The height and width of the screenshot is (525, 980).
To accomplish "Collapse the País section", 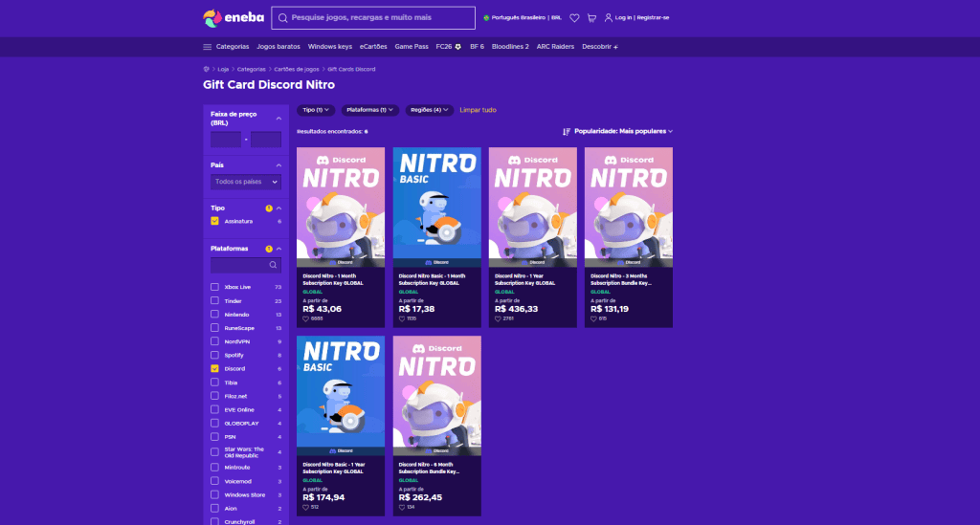I will click(278, 165).
